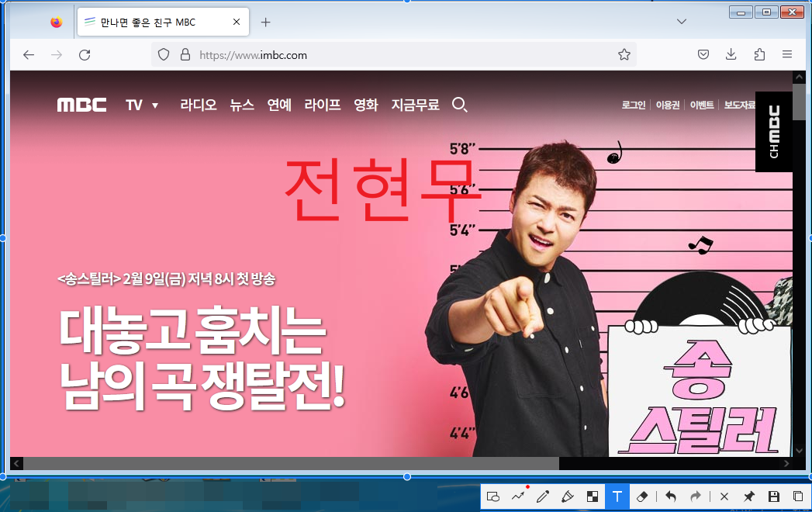Click the 대놓고 훔치는 남의 곡 쟁탈전 banner headline
This screenshot has height=512, width=812.
click(202, 358)
